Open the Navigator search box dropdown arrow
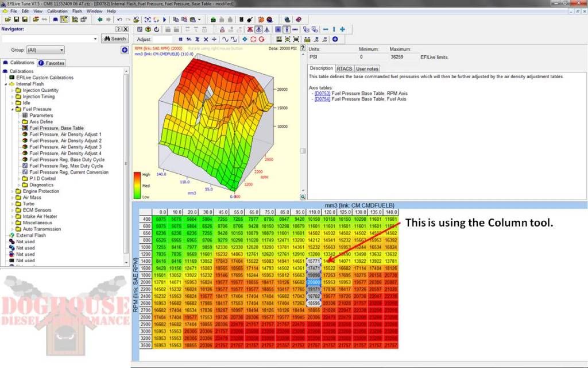Screen dimensions: 588x368 tap(95, 39)
